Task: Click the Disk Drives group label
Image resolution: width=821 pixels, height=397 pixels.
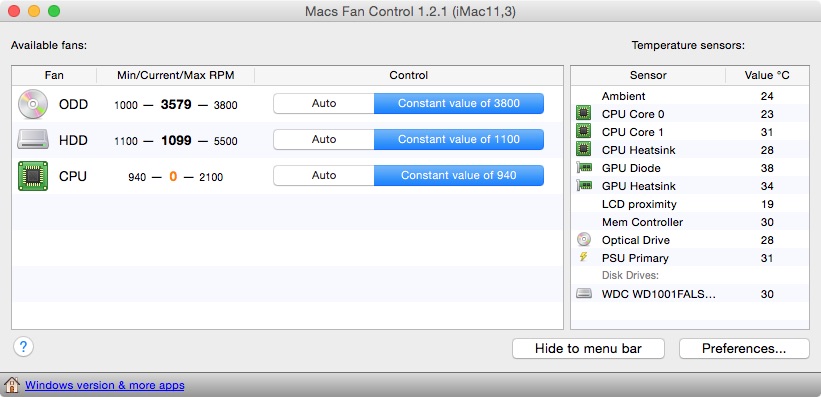Action: (x=630, y=275)
